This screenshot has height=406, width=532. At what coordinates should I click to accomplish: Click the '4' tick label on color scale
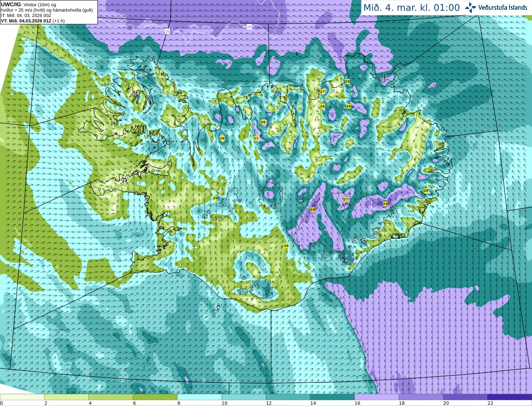[x=90, y=403]
